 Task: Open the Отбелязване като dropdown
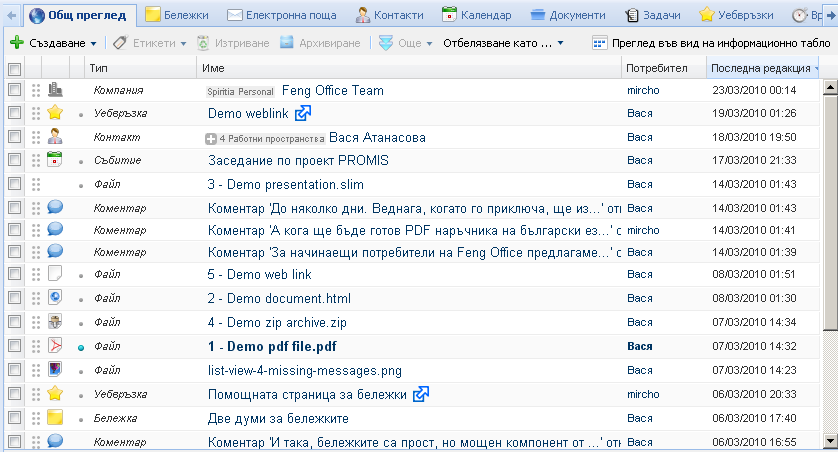[x=503, y=43]
